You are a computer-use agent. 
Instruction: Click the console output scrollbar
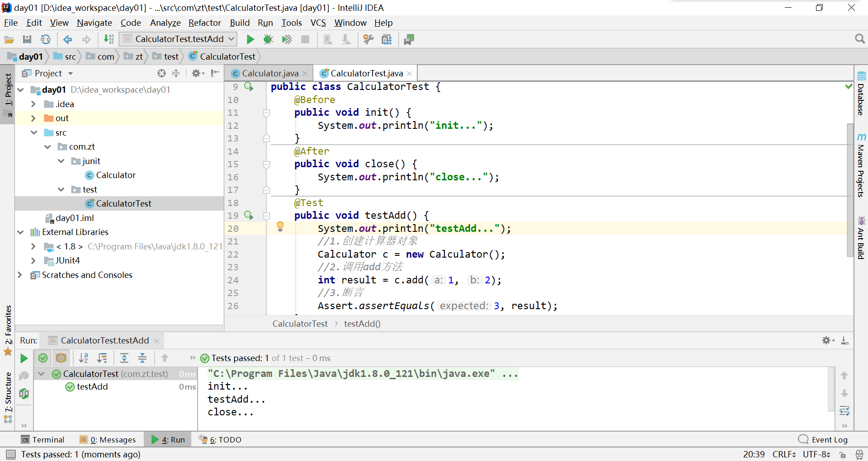pyautogui.click(x=831, y=389)
